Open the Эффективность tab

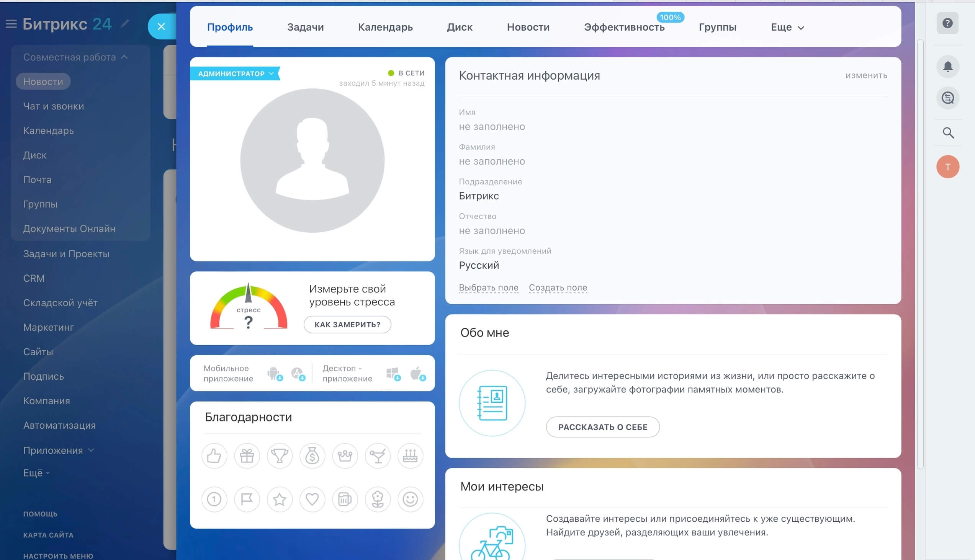coord(625,27)
